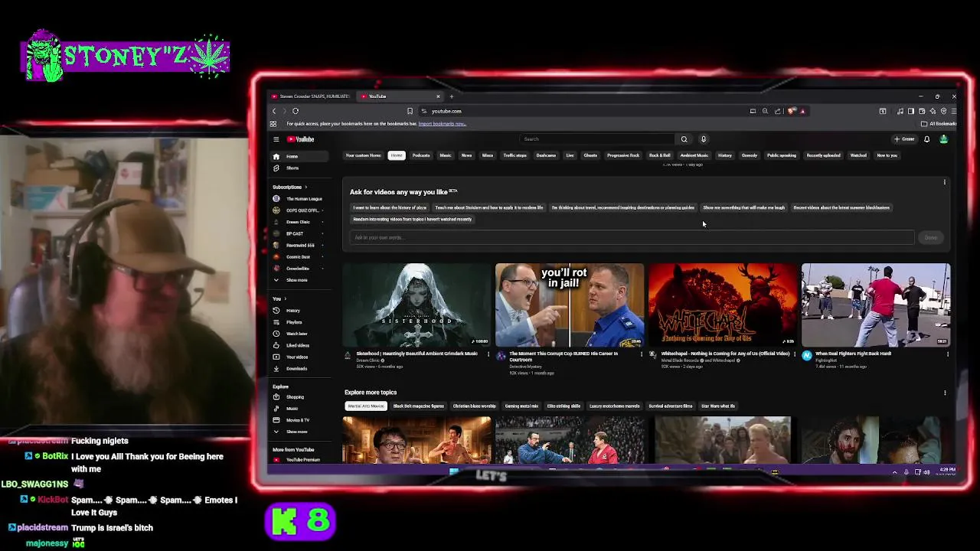Click Show me something laugh suggestion
980x551 pixels.
[743, 207]
